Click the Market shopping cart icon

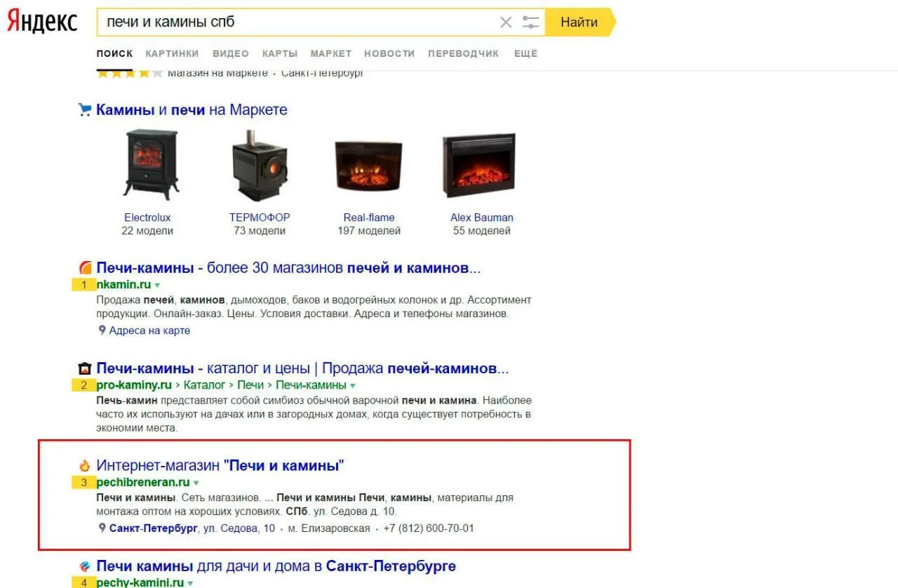pos(85,110)
